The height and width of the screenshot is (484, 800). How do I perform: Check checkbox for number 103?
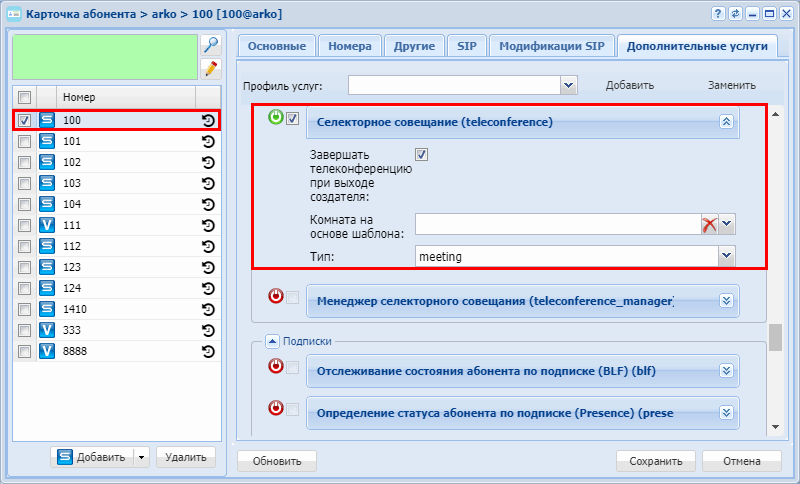[x=24, y=183]
